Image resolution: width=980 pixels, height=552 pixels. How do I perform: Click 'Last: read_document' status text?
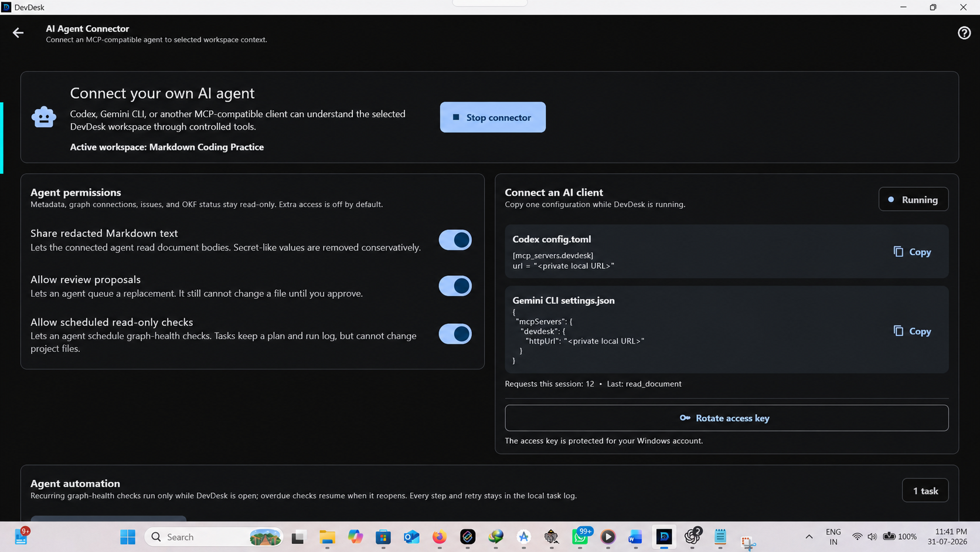[644, 384]
